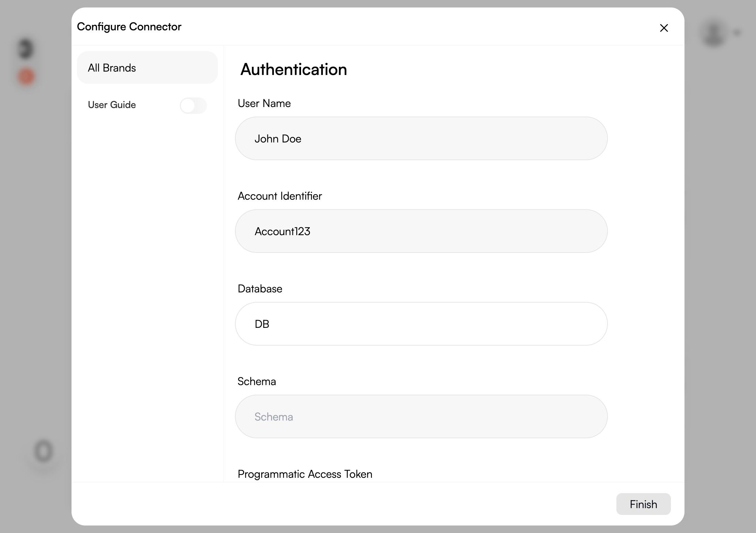Click the blurred user avatar icon
756x533 pixels.
pos(714,33)
